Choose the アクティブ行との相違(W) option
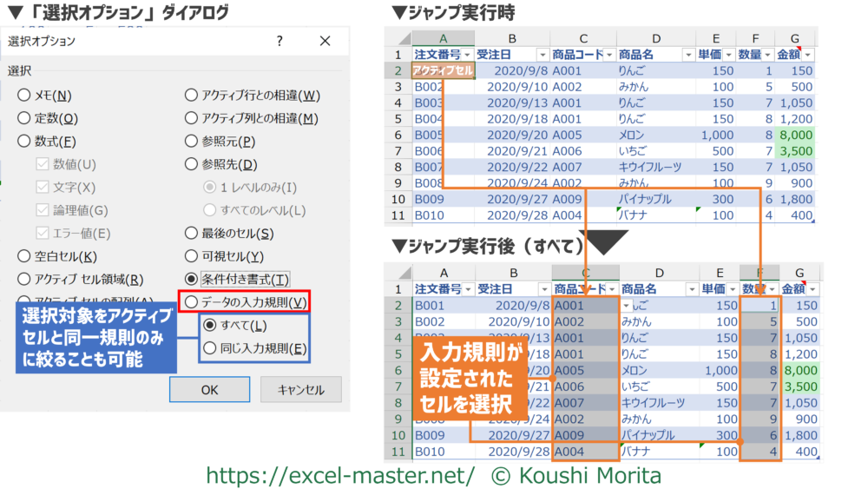This screenshot has height=489, width=868. pyautogui.click(x=192, y=96)
